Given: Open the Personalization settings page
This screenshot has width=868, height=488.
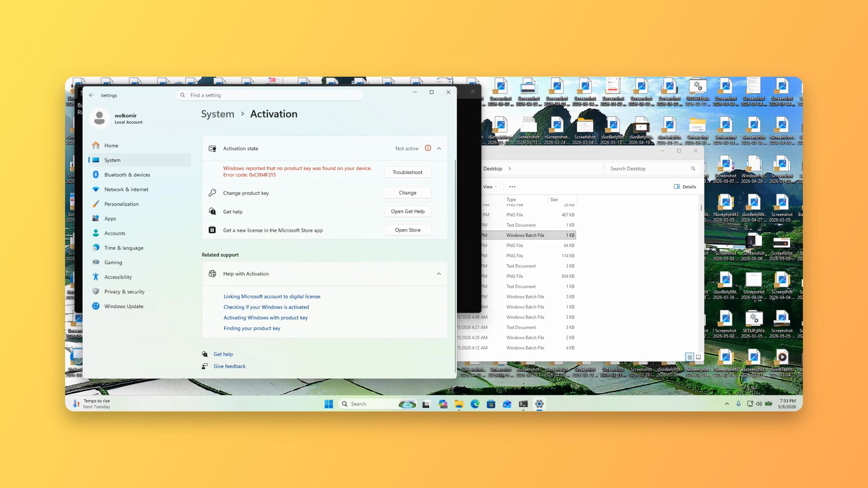Looking at the screenshot, I should tap(140, 204).
